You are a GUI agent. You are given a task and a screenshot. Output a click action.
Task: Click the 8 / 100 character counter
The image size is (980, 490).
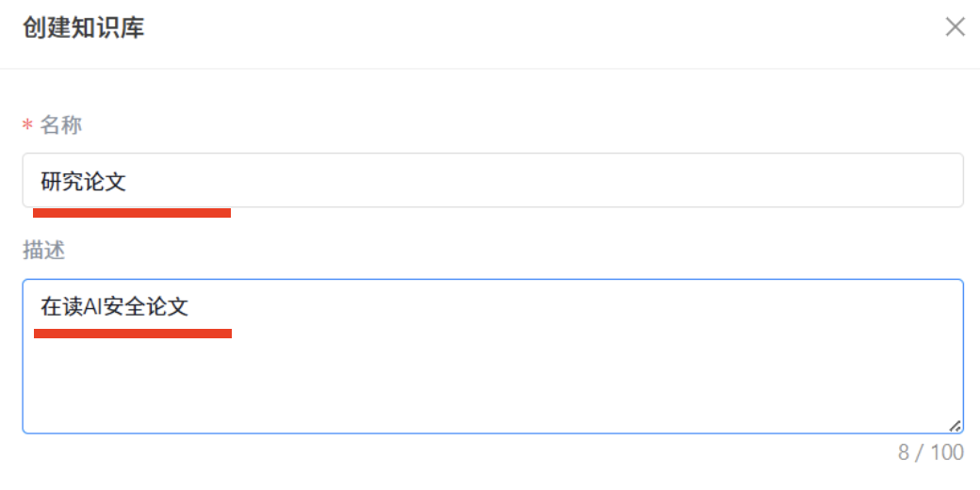(x=930, y=452)
